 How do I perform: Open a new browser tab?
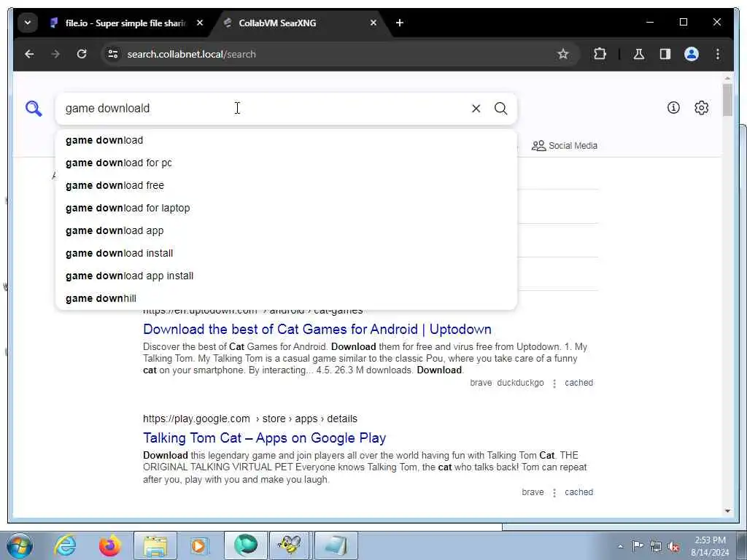pyautogui.click(x=400, y=23)
